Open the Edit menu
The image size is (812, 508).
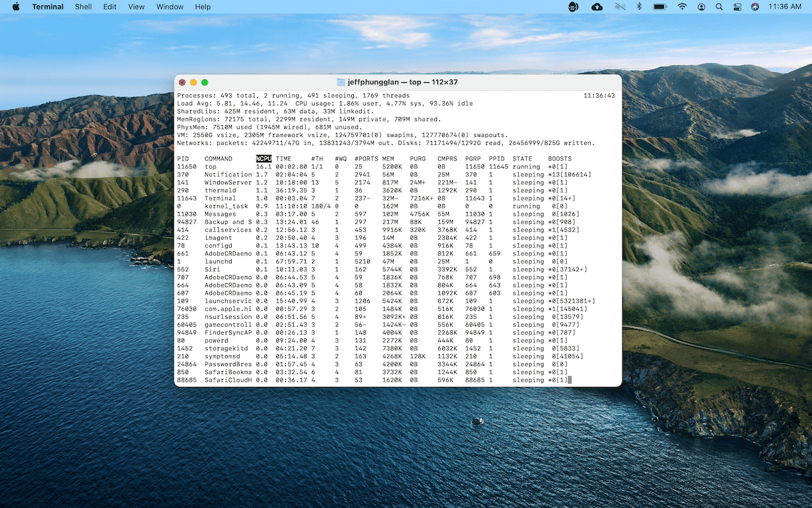(110, 7)
